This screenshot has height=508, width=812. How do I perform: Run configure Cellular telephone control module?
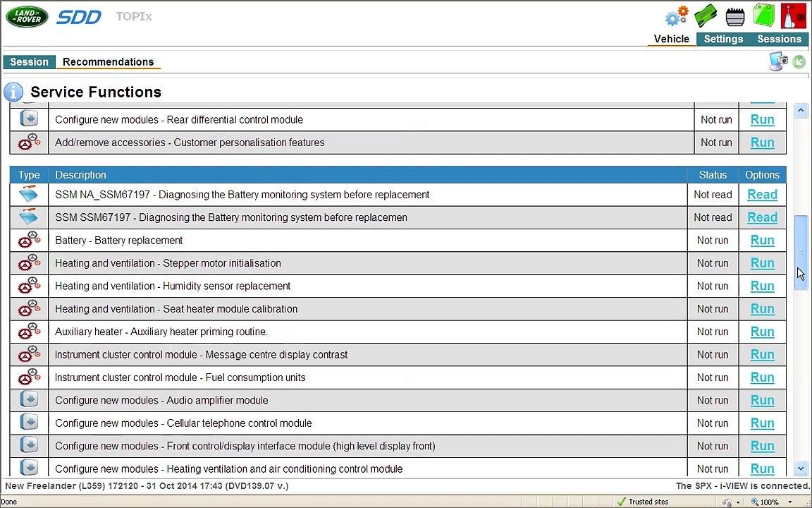coord(762,423)
